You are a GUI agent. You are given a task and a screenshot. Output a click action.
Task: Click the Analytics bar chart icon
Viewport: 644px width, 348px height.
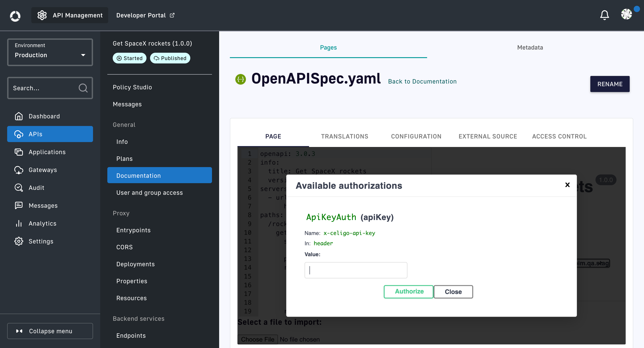19,223
